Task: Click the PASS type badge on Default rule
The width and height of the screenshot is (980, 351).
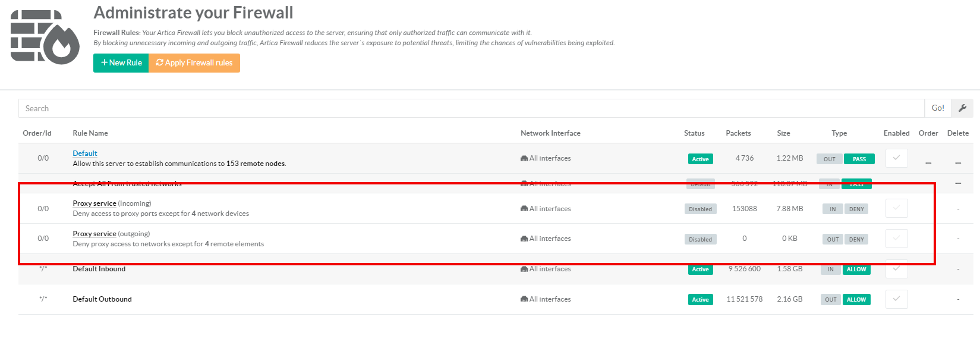Action: click(859, 159)
